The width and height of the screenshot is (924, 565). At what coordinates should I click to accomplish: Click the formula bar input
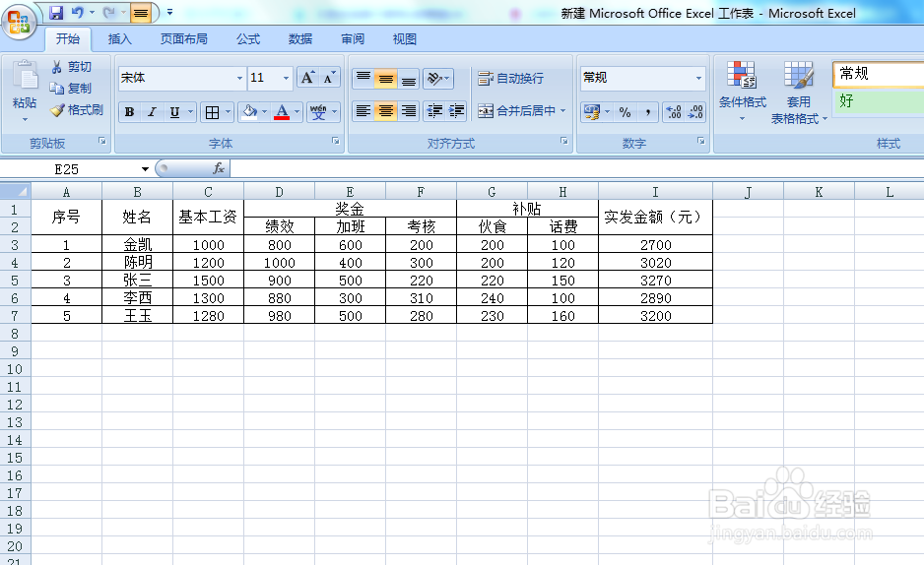coord(576,169)
